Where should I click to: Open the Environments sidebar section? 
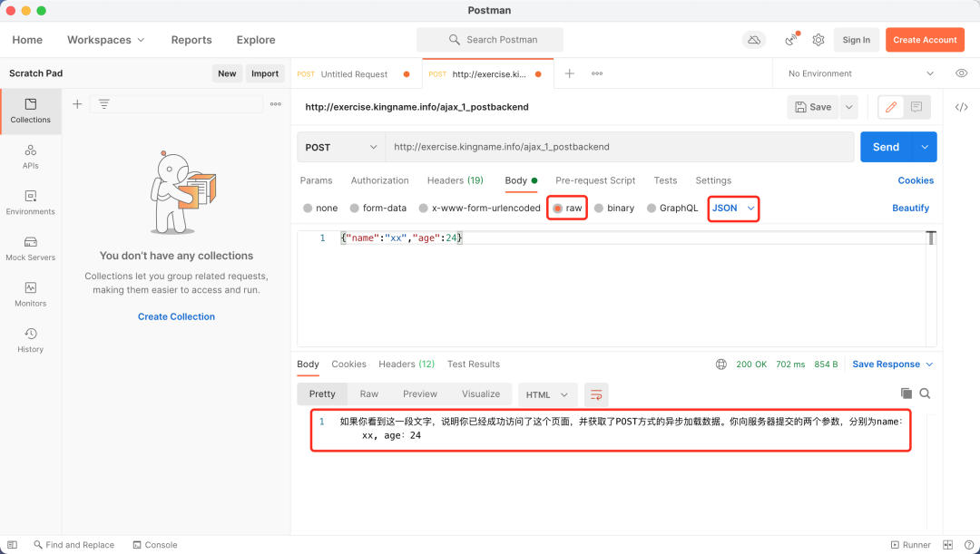[x=31, y=203]
